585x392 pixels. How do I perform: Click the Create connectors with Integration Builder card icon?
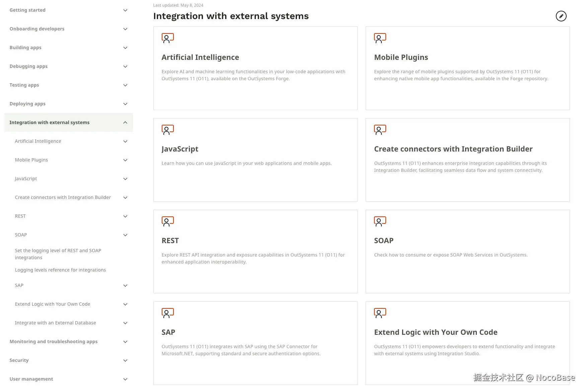click(380, 130)
